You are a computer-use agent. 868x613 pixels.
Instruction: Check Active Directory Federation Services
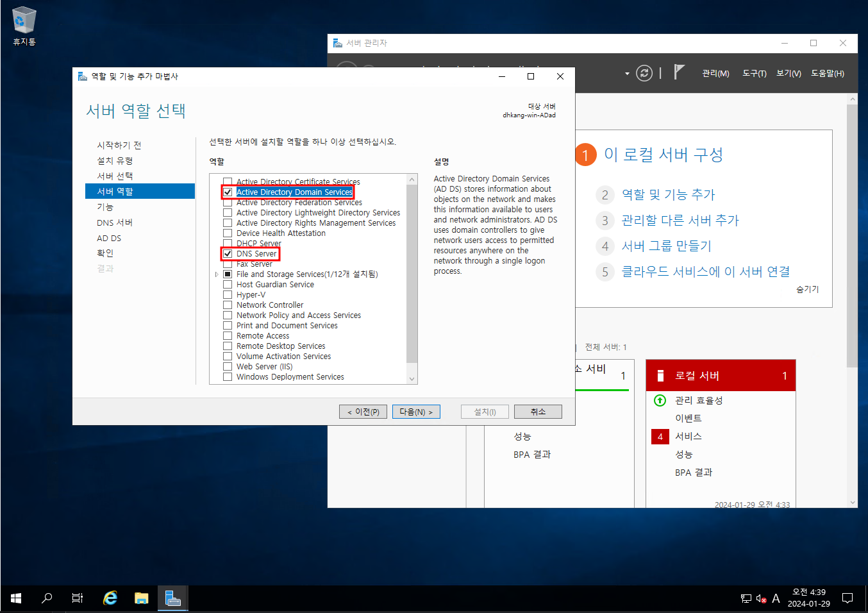pos(228,202)
